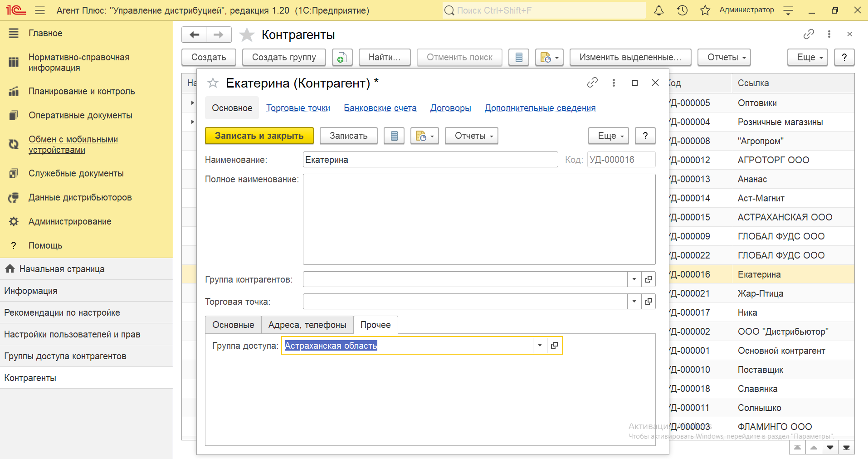Screen dimensions: 868x459
Task: Open Администрирование section in sidebar
Action: [x=70, y=221]
